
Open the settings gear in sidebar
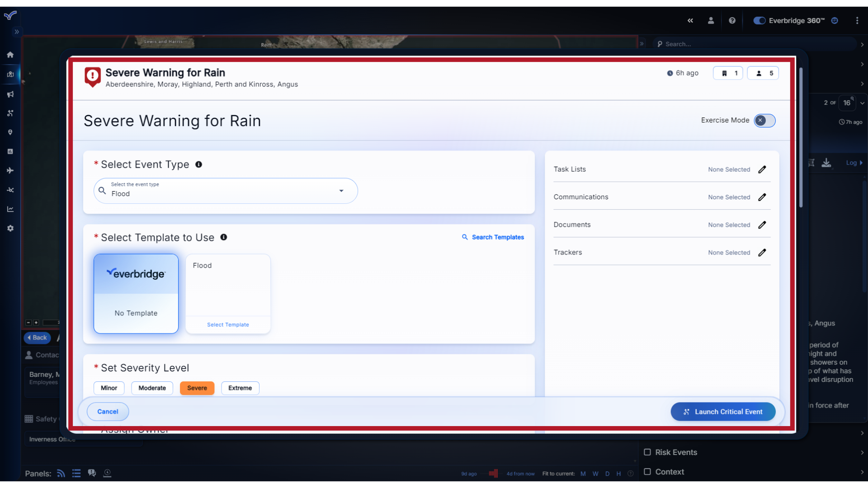(x=10, y=228)
